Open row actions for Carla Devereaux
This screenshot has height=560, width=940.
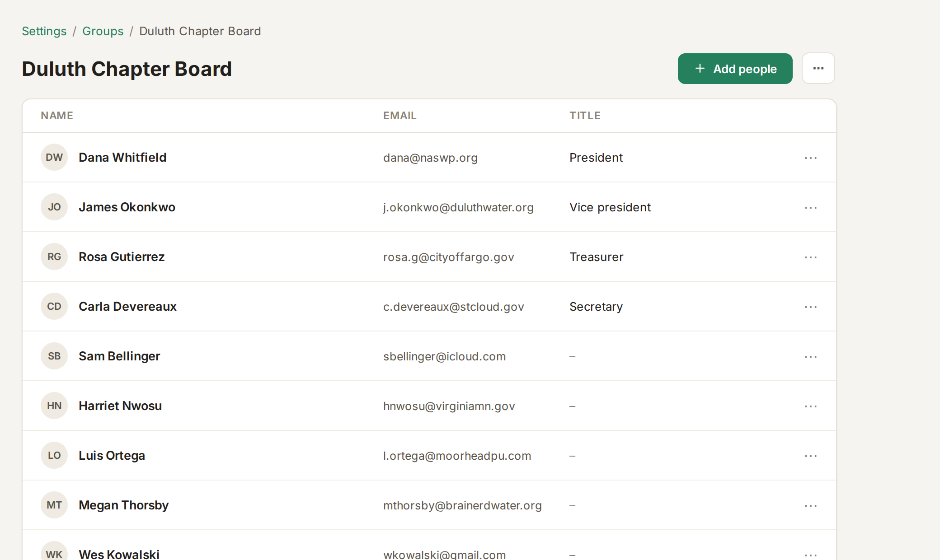point(811,307)
